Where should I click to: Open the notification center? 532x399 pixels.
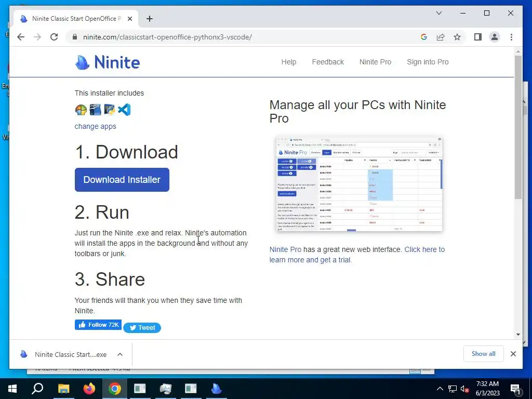click(515, 389)
